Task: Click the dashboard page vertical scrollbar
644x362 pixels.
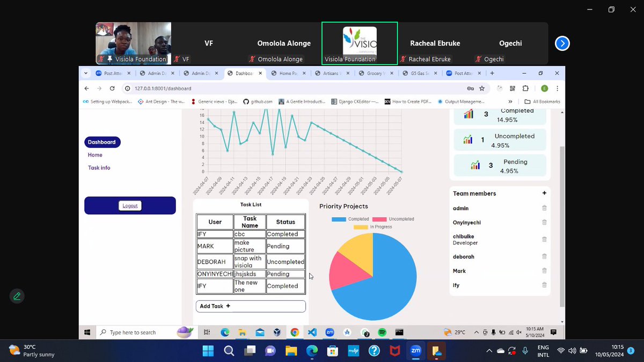Action: click(562, 225)
